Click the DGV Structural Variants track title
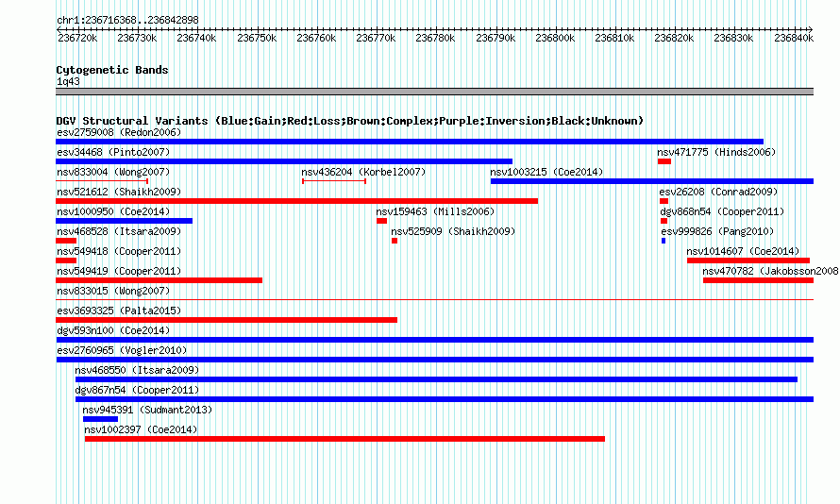This screenshot has width=840, height=504. (x=349, y=121)
